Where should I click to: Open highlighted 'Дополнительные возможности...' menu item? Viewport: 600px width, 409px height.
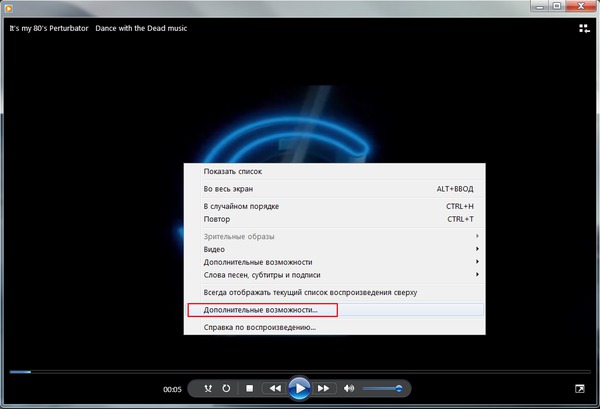click(x=261, y=310)
